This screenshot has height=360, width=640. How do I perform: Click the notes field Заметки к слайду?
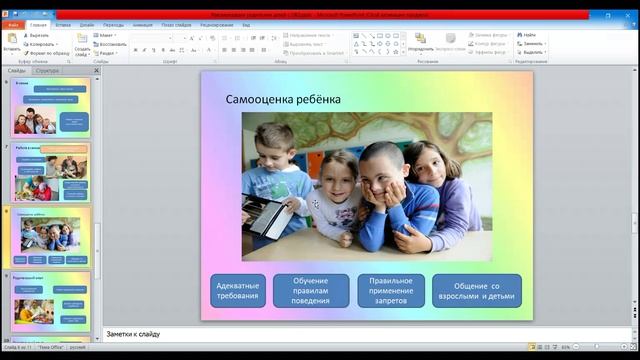[x=367, y=334]
